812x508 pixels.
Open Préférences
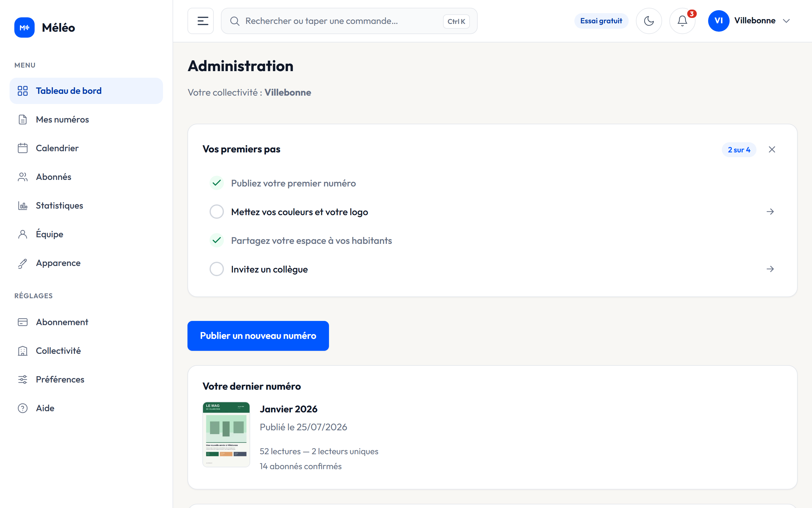86,380
